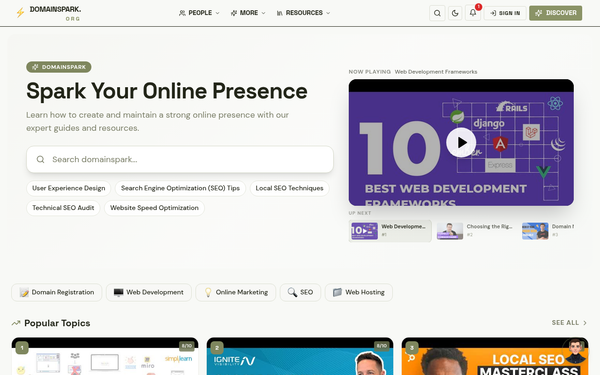The width and height of the screenshot is (600, 375).
Task: Click the DomainSpark lightning bolt logo
Action: [20, 13]
